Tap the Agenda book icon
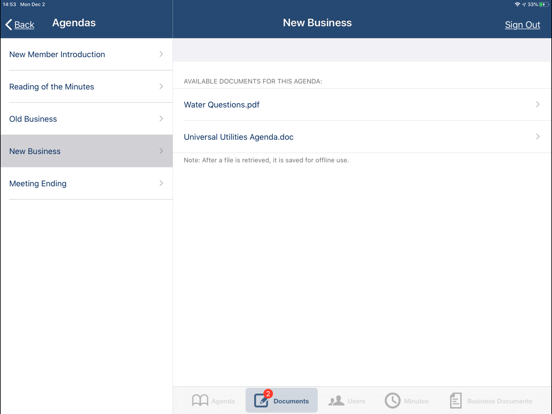Viewport: 552px width, 414px height. (x=200, y=400)
